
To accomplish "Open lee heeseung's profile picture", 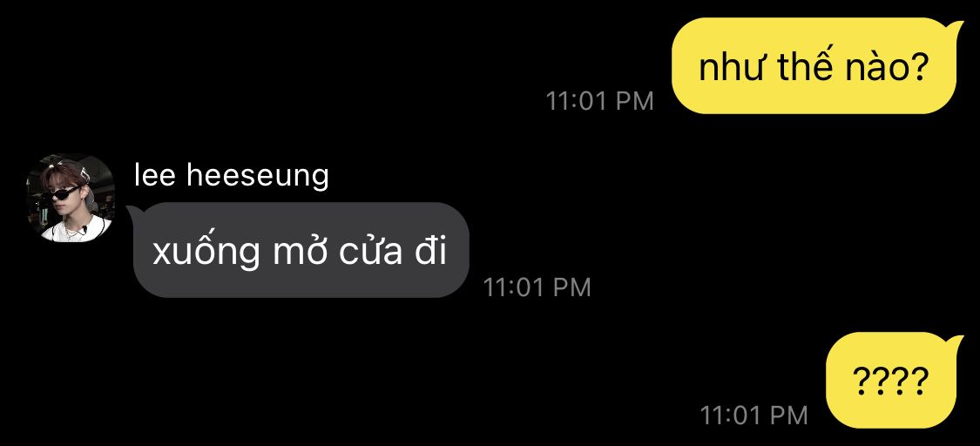I will pyautogui.click(x=70, y=198).
